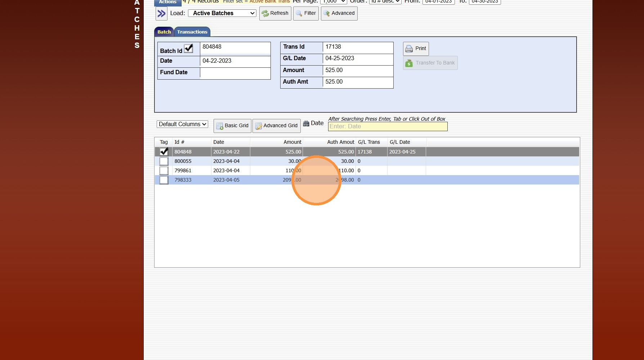Click the Trans Id field showing 17138
The width and height of the screenshot is (644, 360).
[x=358, y=48]
